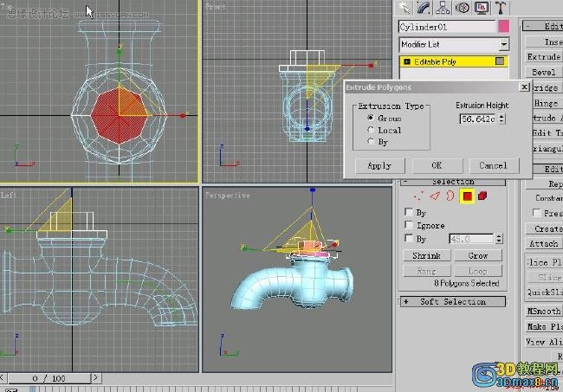
Task: Collapse the Edit rollout at panel top
Action: coord(528,26)
